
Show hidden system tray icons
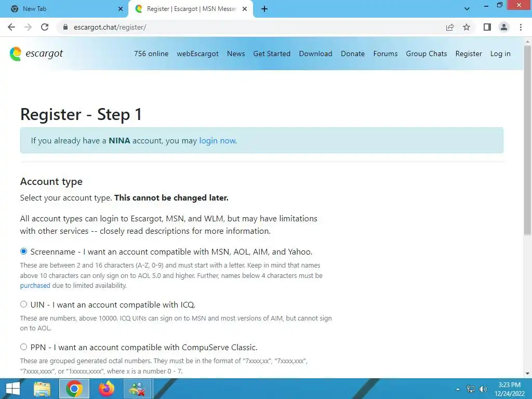458,389
